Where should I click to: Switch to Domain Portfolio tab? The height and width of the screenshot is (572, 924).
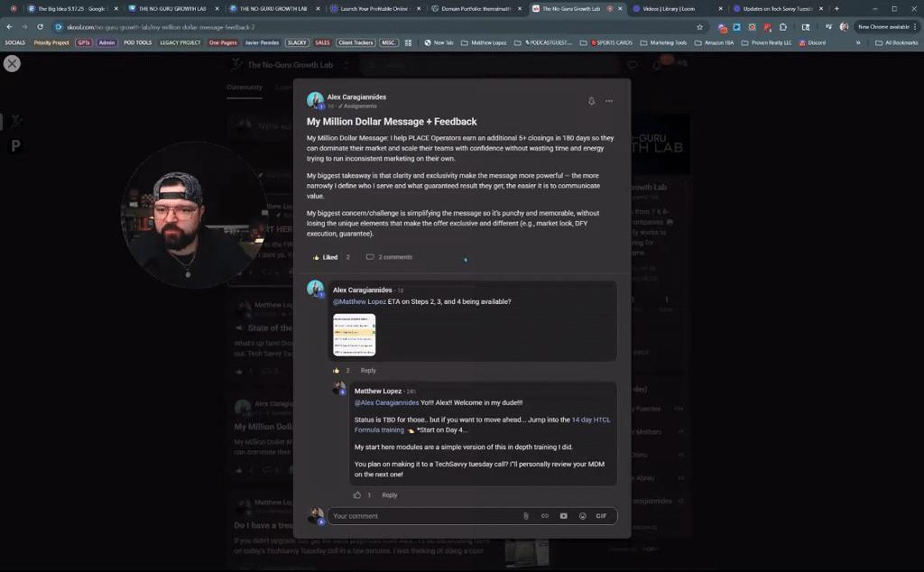pos(476,9)
